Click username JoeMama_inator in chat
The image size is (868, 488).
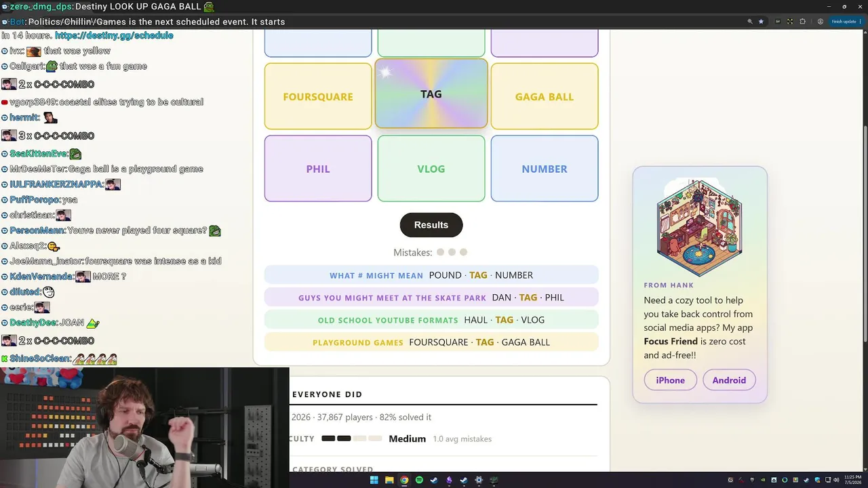(x=46, y=262)
